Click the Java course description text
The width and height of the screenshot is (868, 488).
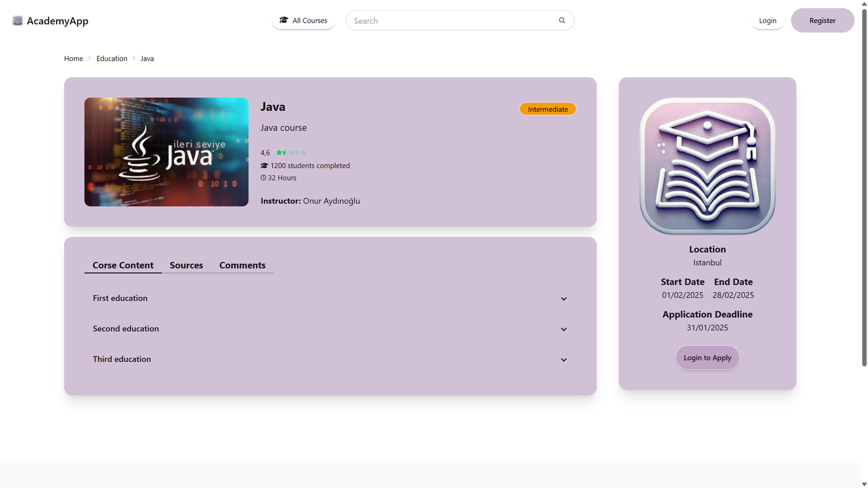[284, 128]
